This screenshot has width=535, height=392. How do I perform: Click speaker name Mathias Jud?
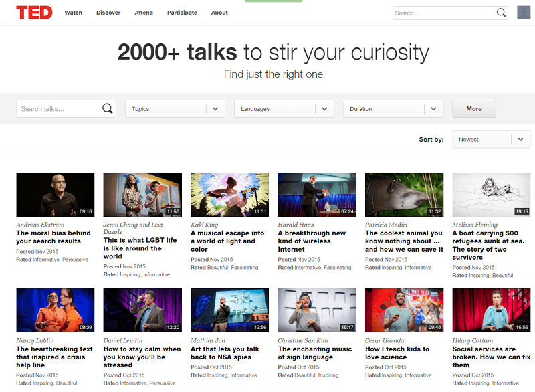(208, 340)
